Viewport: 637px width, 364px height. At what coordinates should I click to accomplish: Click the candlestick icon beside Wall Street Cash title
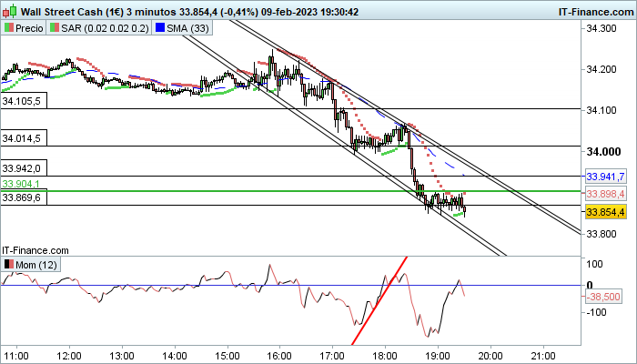tap(10, 11)
